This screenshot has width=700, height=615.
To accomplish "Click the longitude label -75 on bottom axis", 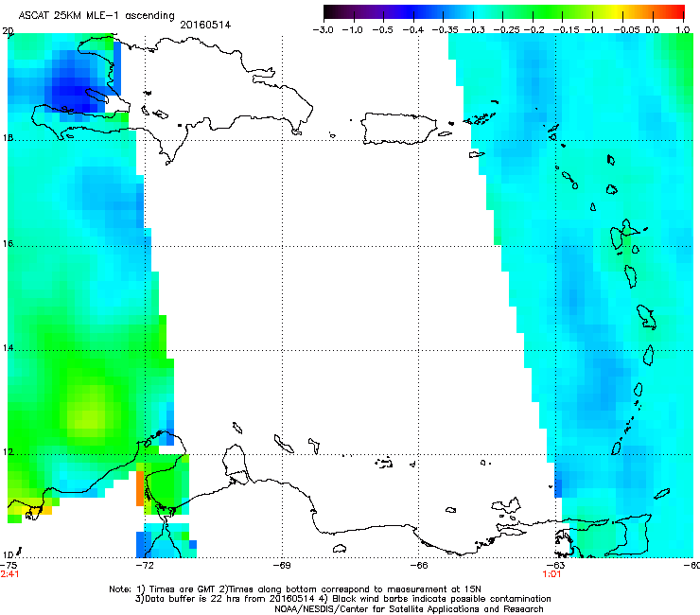I will point(9,566).
